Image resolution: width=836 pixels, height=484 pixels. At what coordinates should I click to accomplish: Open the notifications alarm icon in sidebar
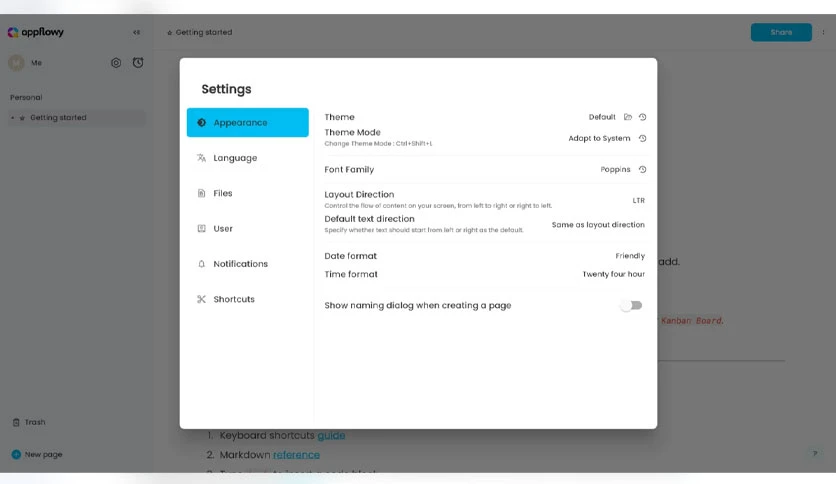[138, 63]
